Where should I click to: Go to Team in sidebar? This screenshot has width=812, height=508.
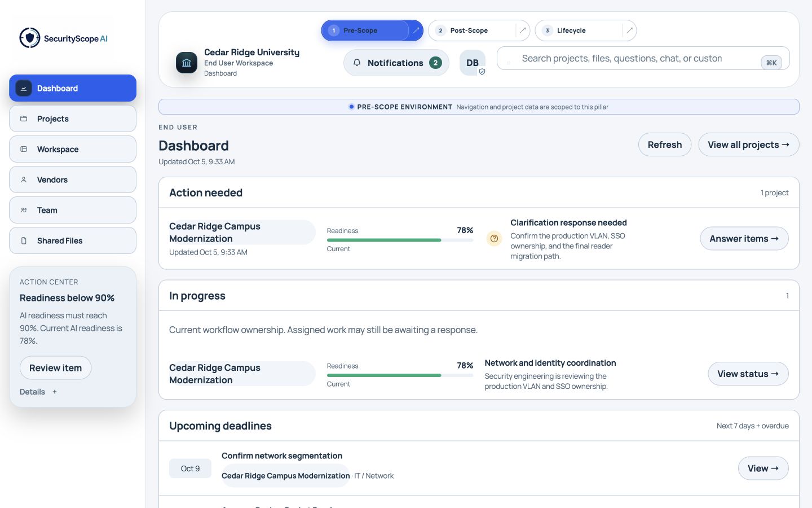pyautogui.click(x=73, y=210)
